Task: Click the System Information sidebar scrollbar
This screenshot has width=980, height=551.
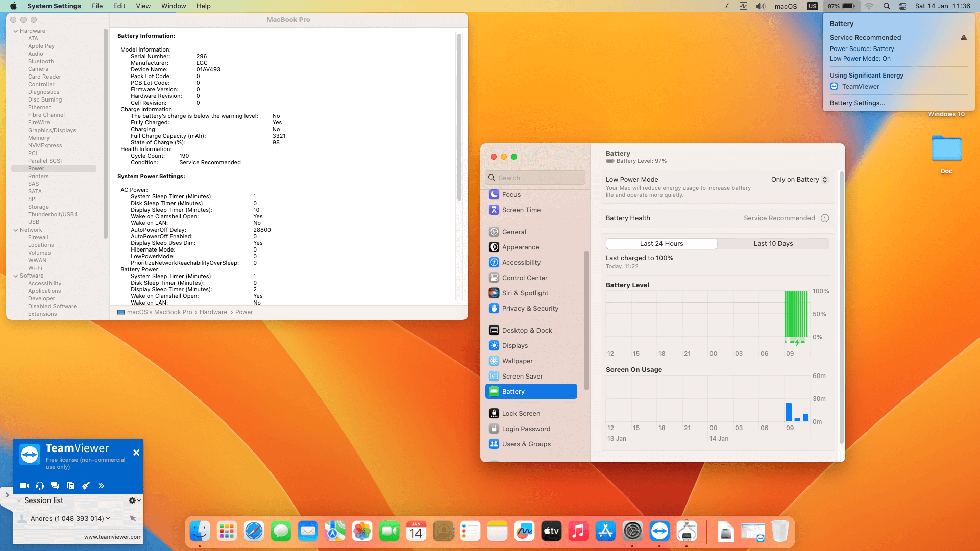Action: point(106,134)
